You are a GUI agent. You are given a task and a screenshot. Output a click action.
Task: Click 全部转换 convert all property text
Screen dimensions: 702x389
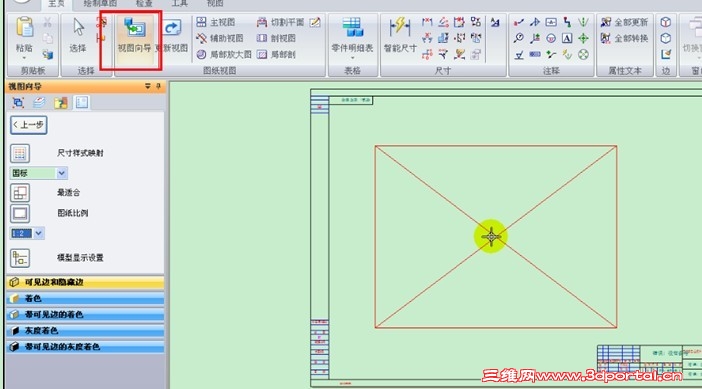pos(625,38)
